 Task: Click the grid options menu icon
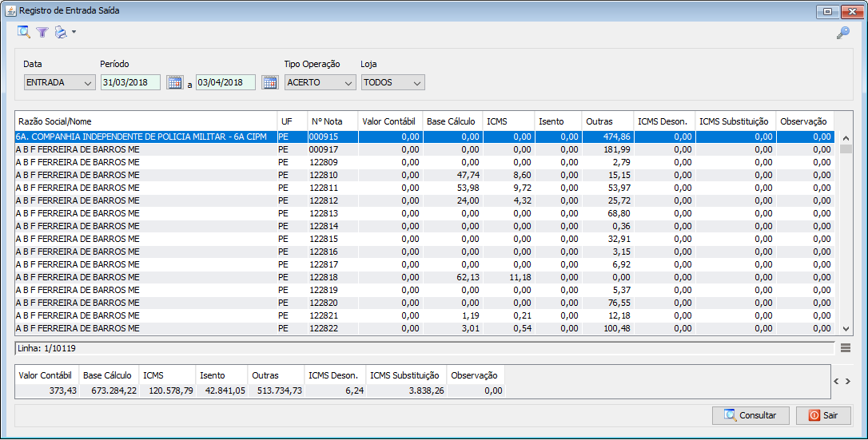(846, 347)
